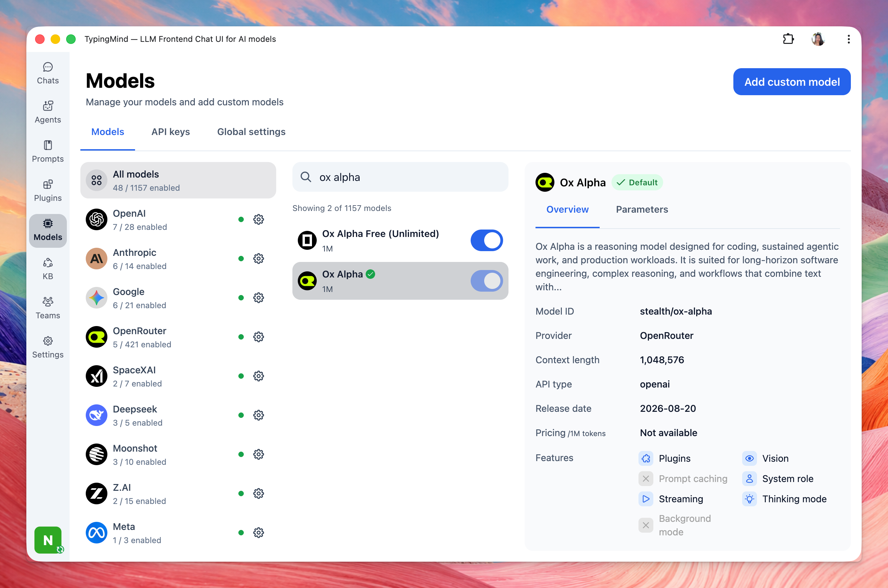
Task: Open Meta provider settings gear
Action: [258, 533]
